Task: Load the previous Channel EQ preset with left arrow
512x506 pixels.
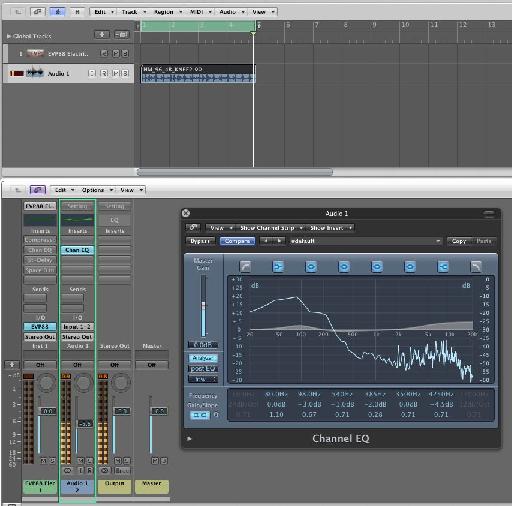Action: pos(266,241)
